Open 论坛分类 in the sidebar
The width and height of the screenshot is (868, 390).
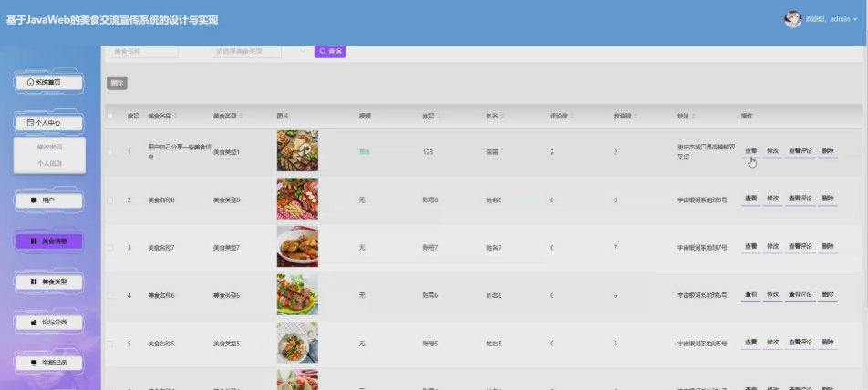pos(49,323)
